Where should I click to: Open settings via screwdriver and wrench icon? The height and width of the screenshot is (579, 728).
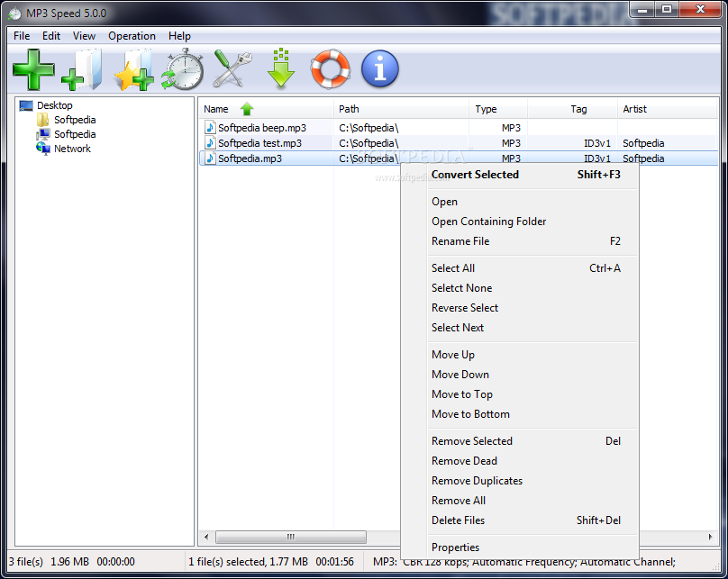pyautogui.click(x=232, y=69)
